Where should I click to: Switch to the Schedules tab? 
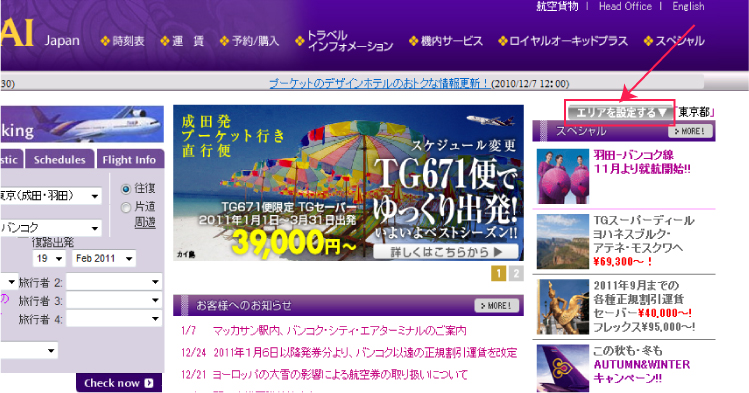(x=60, y=159)
